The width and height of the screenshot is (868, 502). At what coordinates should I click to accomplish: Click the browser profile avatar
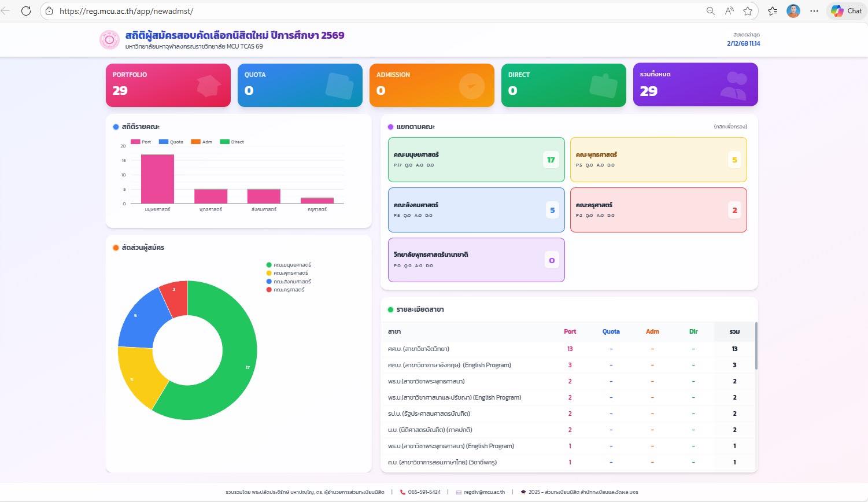(x=793, y=11)
